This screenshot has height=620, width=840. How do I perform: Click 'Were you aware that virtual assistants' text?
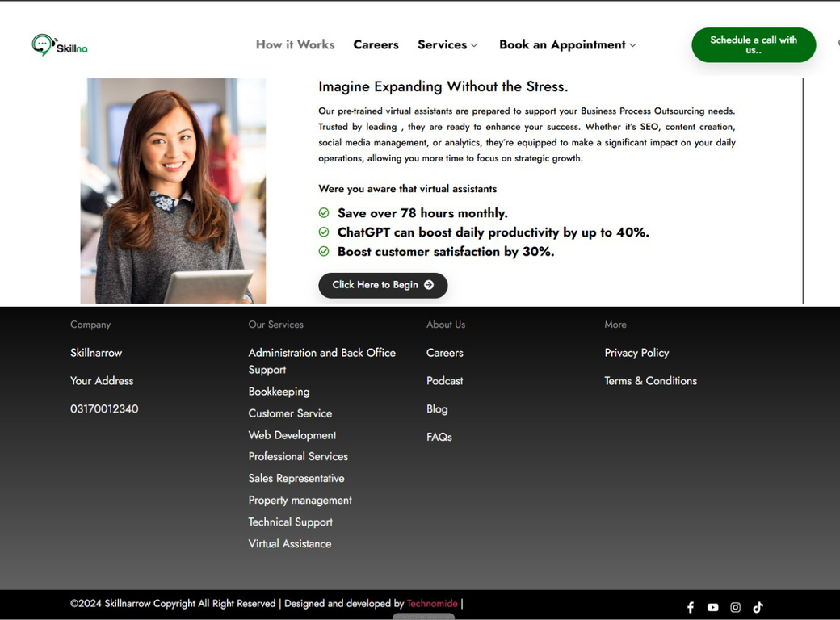coord(407,188)
